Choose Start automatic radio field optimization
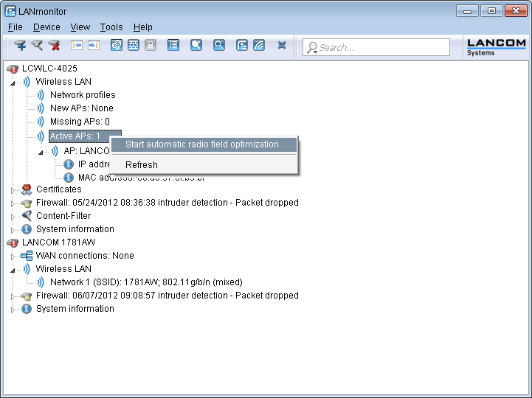Viewport: 532px width, 398px height. click(x=201, y=144)
